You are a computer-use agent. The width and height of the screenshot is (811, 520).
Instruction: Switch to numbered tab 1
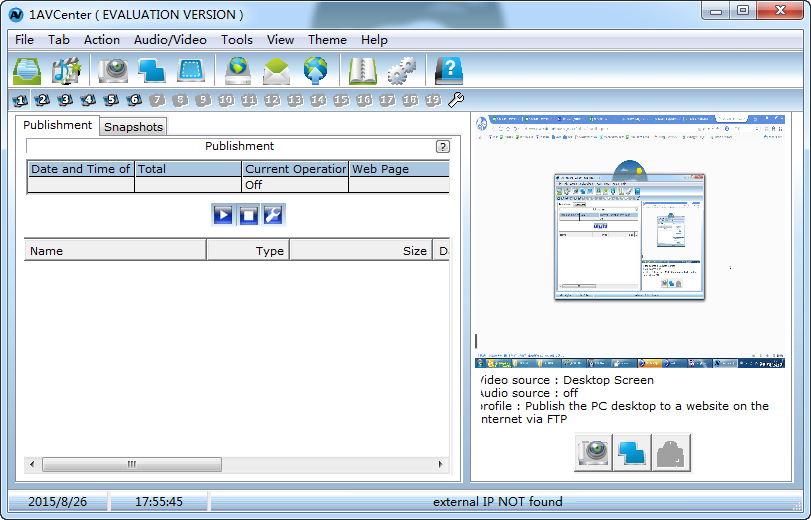pyautogui.click(x=20, y=100)
